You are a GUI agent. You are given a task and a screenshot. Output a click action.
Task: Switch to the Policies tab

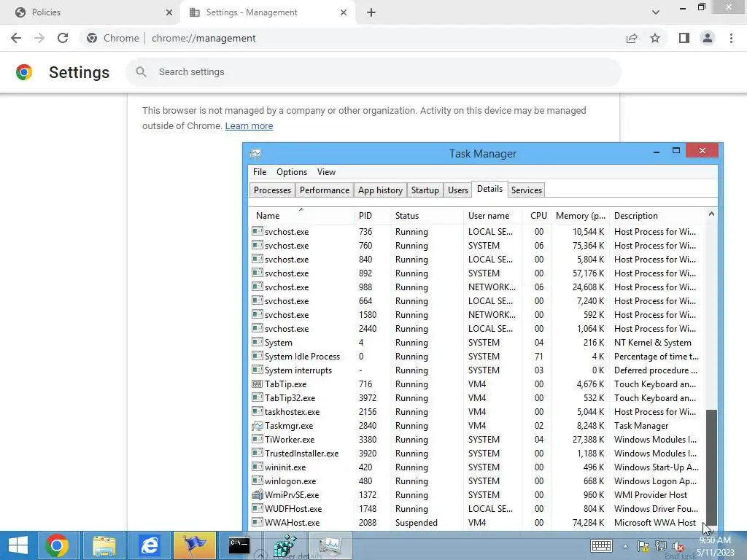tap(90, 12)
